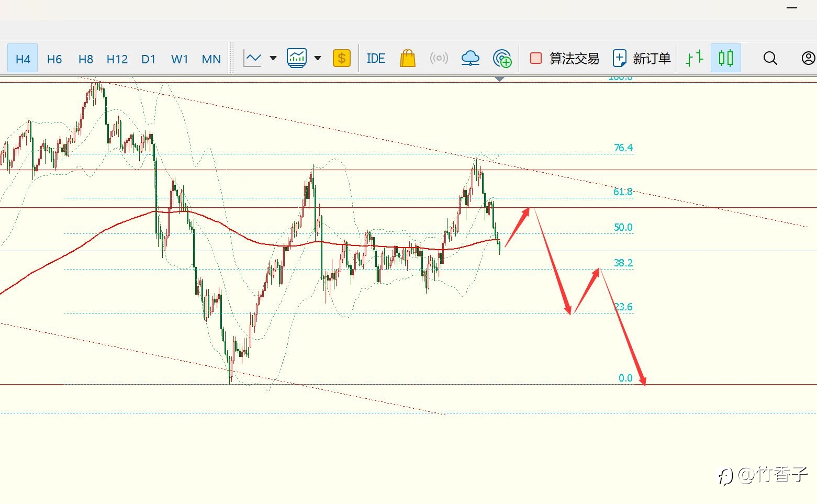Click the 38.2 Fibonacci level label

pyautogui.click(x=623, y=263)
